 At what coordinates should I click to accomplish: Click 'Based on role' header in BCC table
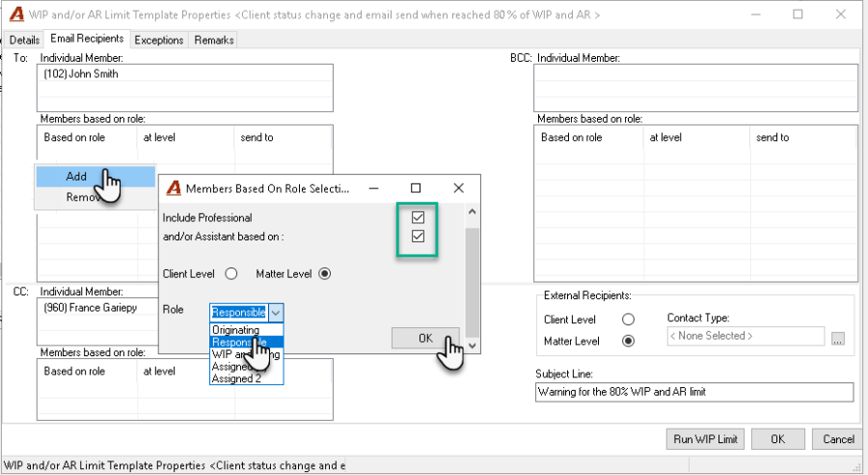coord(571,137)
